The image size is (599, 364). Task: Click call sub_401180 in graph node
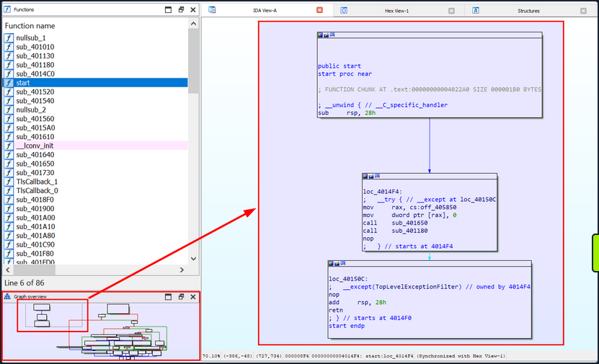point(396,231)
